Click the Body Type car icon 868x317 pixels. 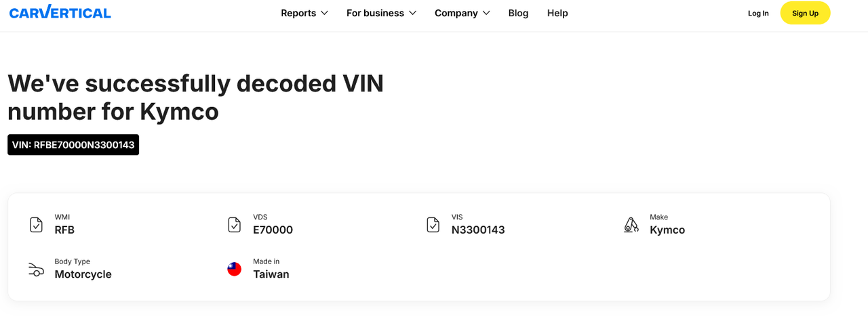[x=37, y=270]
